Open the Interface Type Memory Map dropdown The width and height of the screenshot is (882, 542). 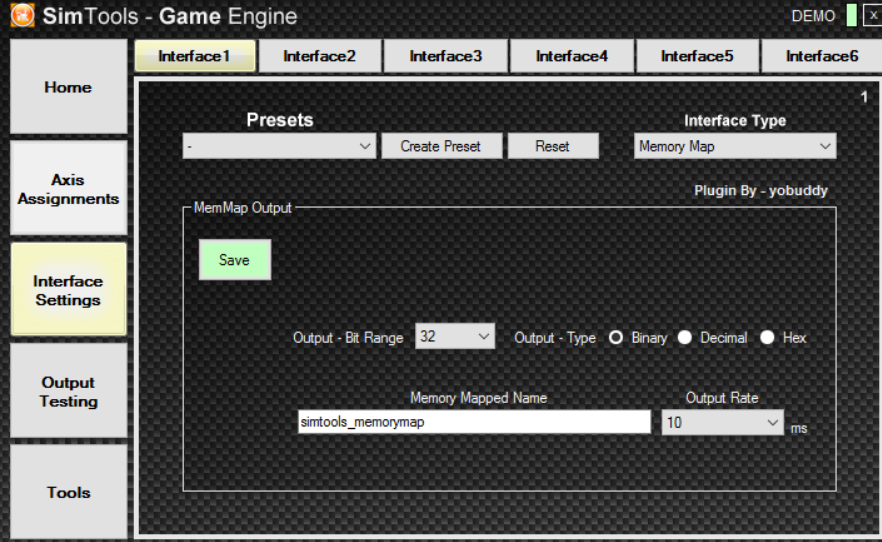pos(735,146)
